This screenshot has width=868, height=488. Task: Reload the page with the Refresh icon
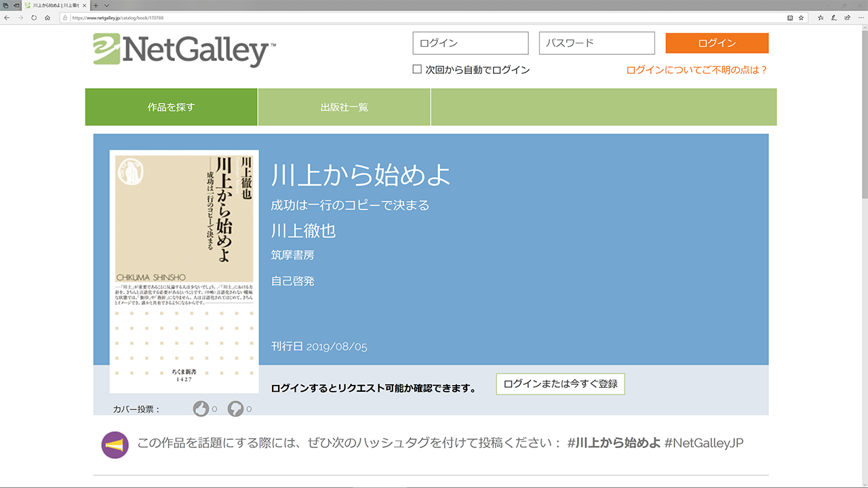tap(34, 18)
